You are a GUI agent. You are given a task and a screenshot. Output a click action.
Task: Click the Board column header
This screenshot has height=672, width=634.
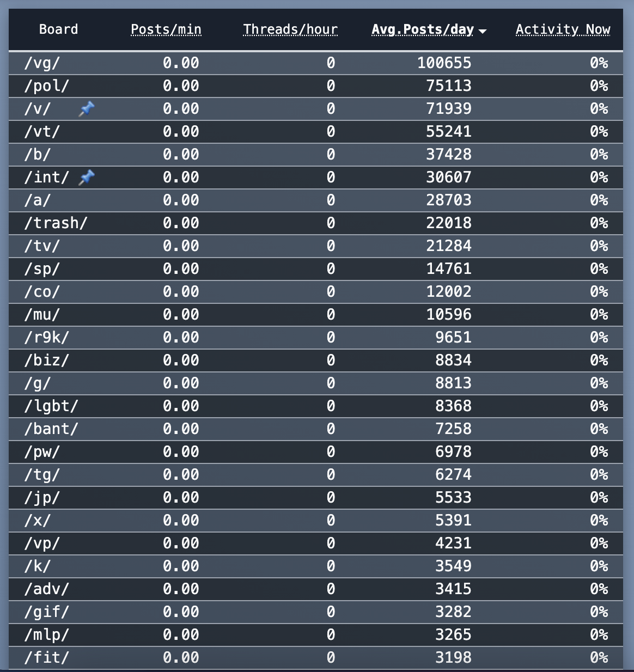pos(58,29)
